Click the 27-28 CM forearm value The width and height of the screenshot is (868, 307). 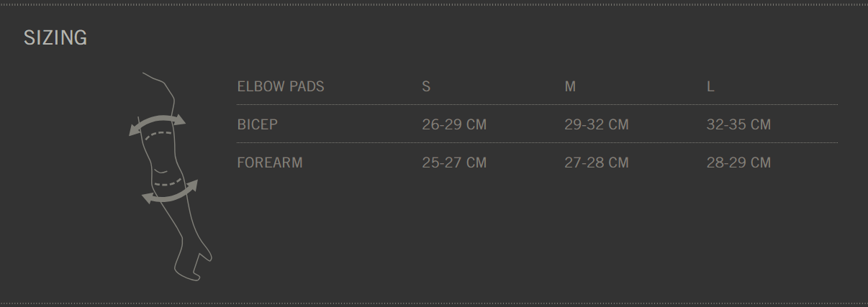click(597, 162)
